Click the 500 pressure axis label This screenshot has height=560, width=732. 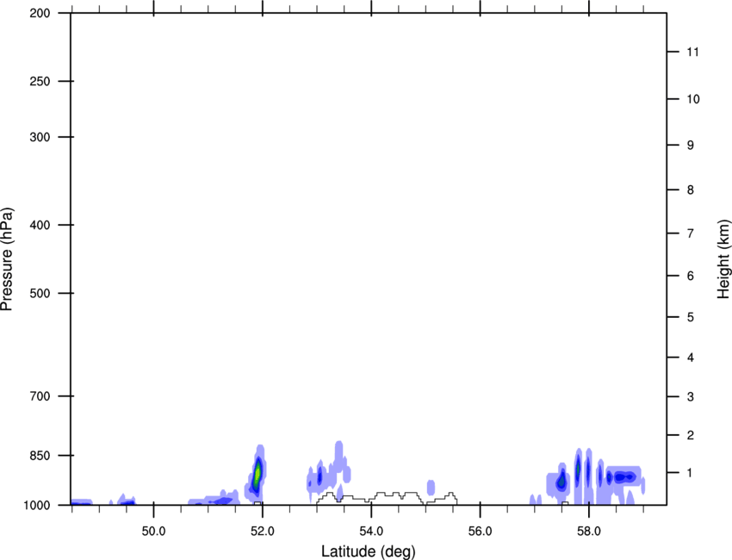pyautogui.click(x=40, y=293)
